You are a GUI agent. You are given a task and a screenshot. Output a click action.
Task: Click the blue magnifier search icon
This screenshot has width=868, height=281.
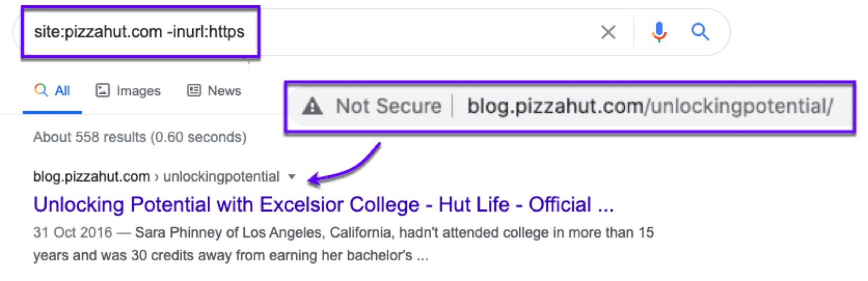point(700,32)
